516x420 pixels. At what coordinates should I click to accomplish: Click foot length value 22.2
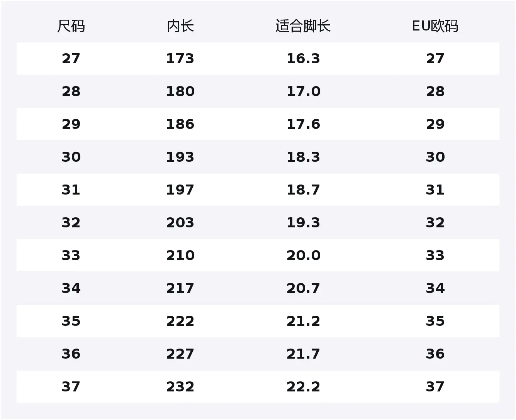pyautogui.click(x=303, y=387)
